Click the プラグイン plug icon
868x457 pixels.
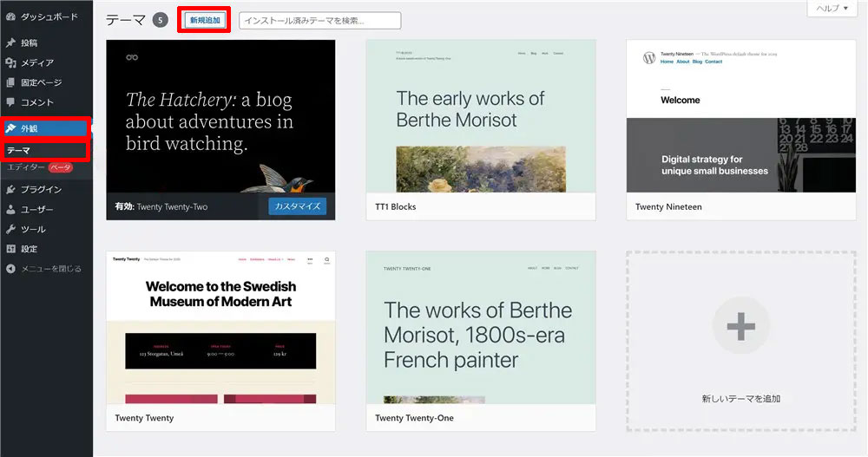tap(10, 189)
